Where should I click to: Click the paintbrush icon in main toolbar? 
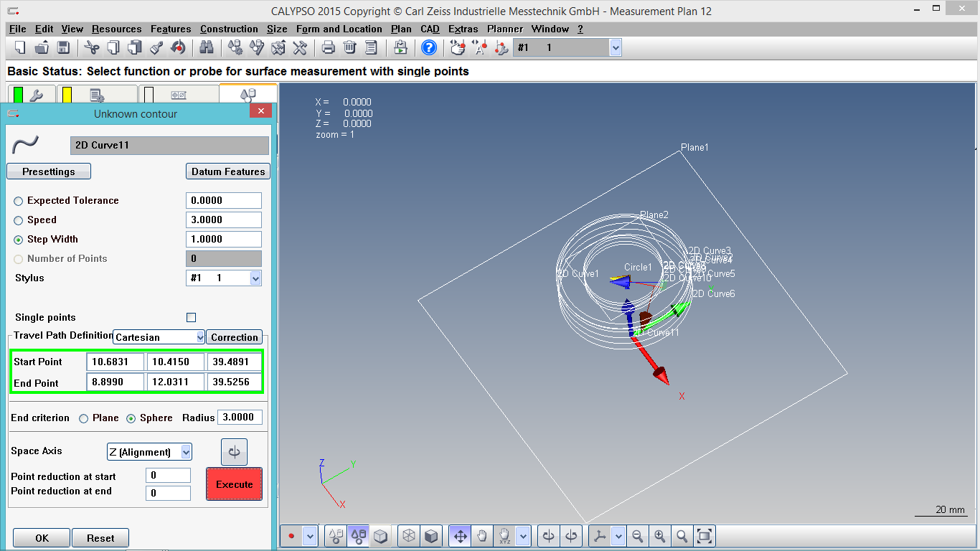156,47
